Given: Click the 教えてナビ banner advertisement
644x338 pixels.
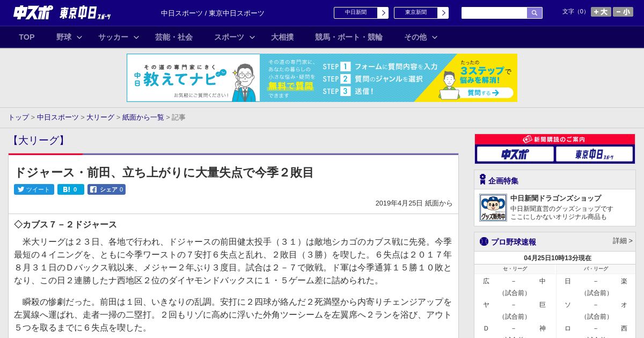Looking at the screenshot, I should [322, 78].
